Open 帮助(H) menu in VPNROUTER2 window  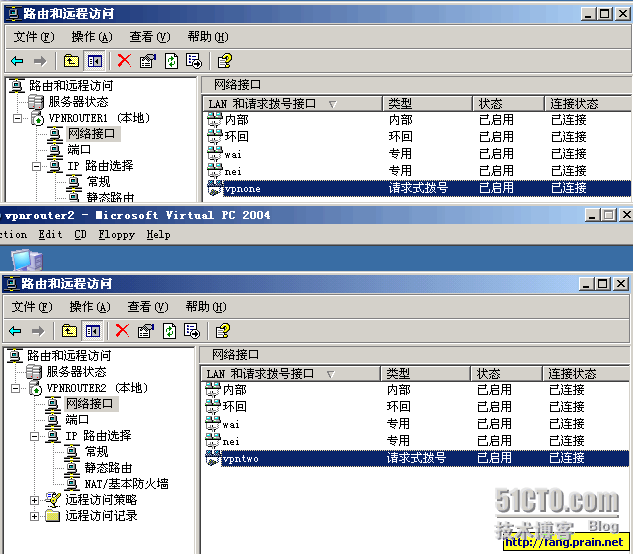[206, 307]
